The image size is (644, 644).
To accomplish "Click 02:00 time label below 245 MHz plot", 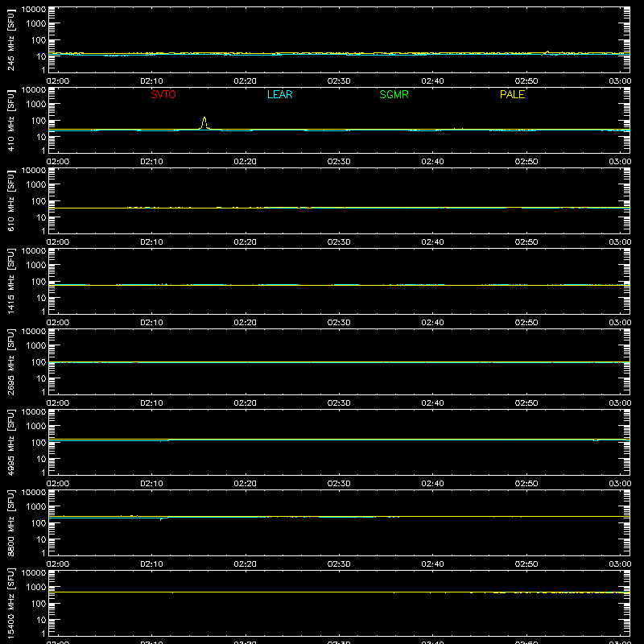I will [58, 81].
